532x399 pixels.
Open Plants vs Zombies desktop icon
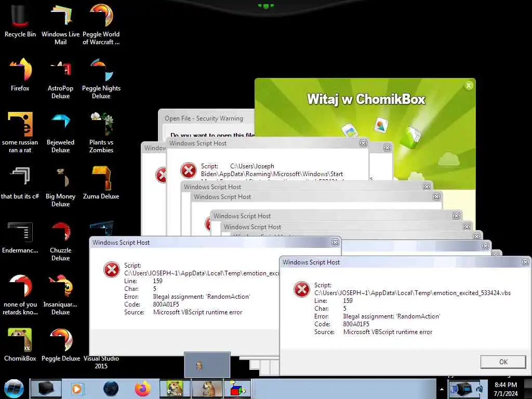point(101,132)
